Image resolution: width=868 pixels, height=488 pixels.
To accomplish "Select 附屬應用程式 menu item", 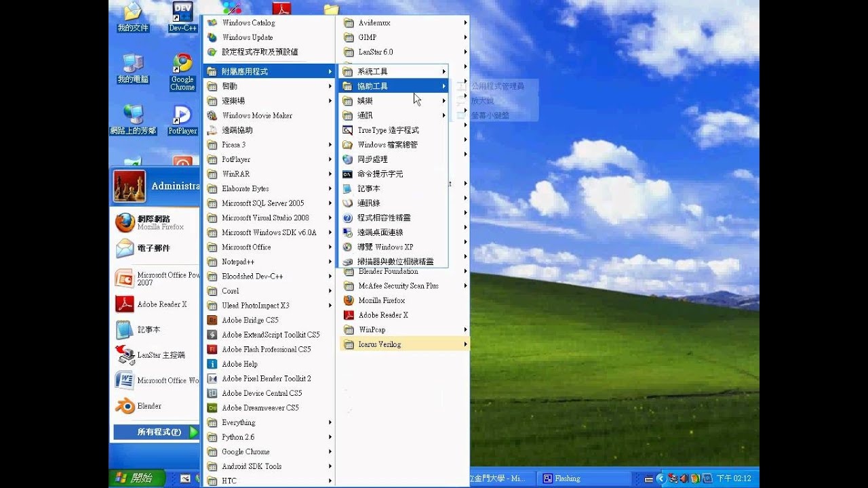I will point(269,71).
